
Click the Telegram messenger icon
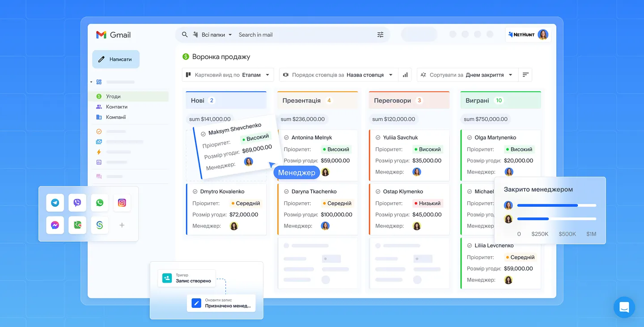pyautogui.click(x=55, y=203)
